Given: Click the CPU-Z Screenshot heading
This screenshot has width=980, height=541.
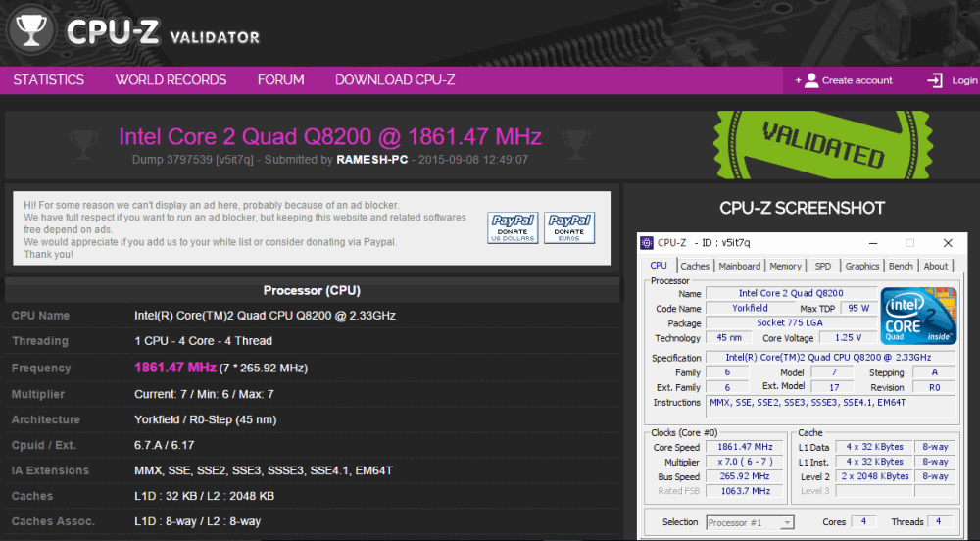Looking at the screenshot, I should 802,208.
